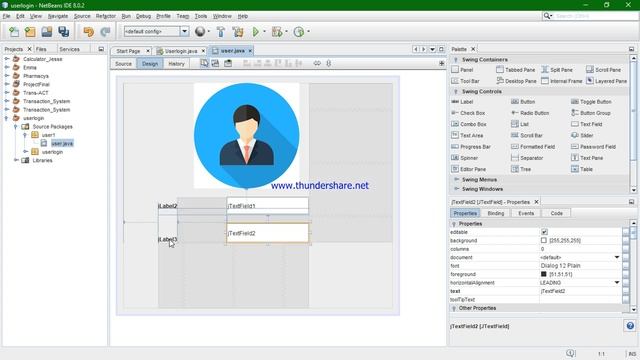The image size is (640, 360).
Task: Click the Clean and Build icon
Action: 238,31
